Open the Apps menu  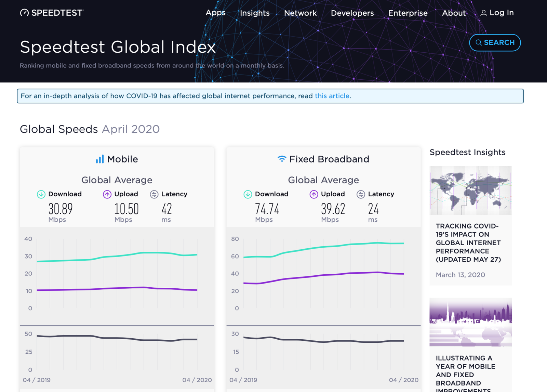[215, 13]
